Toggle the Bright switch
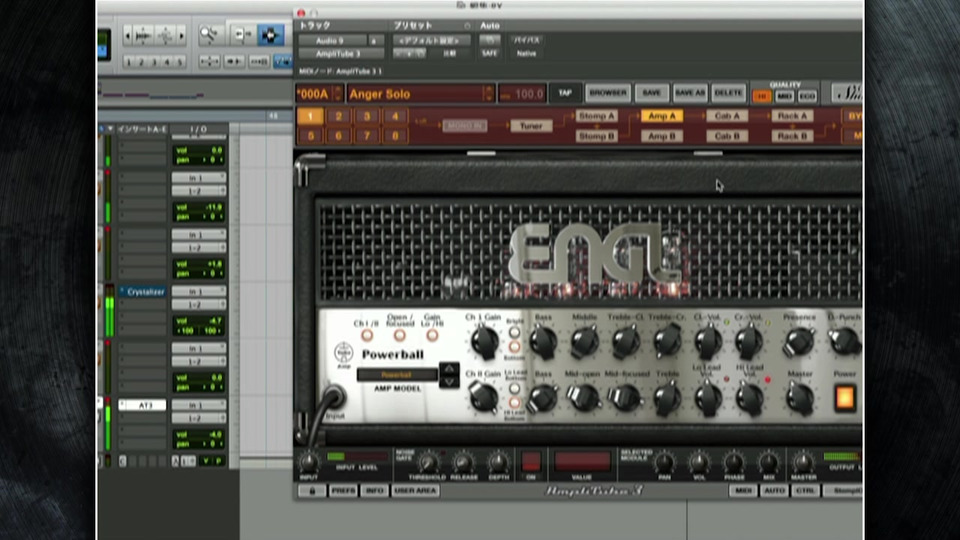The image size is (960, 540). [514, 332]
